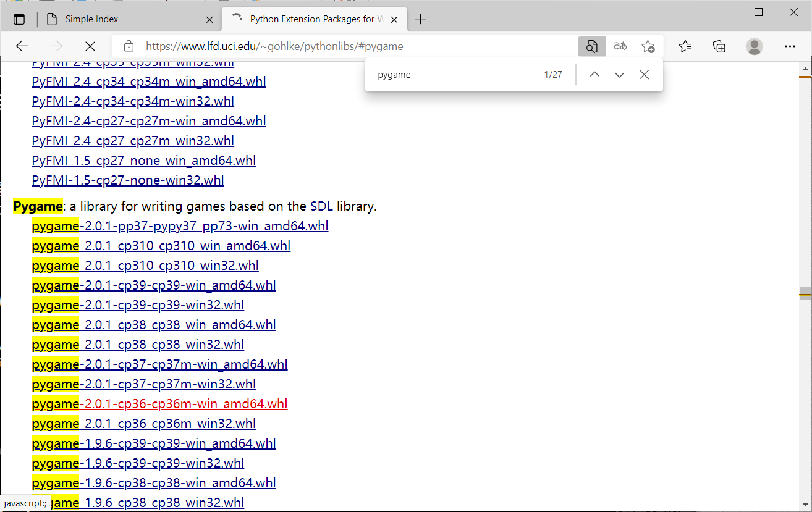Go back to the previous page
The image size is (812, 512).
point(22,46)
